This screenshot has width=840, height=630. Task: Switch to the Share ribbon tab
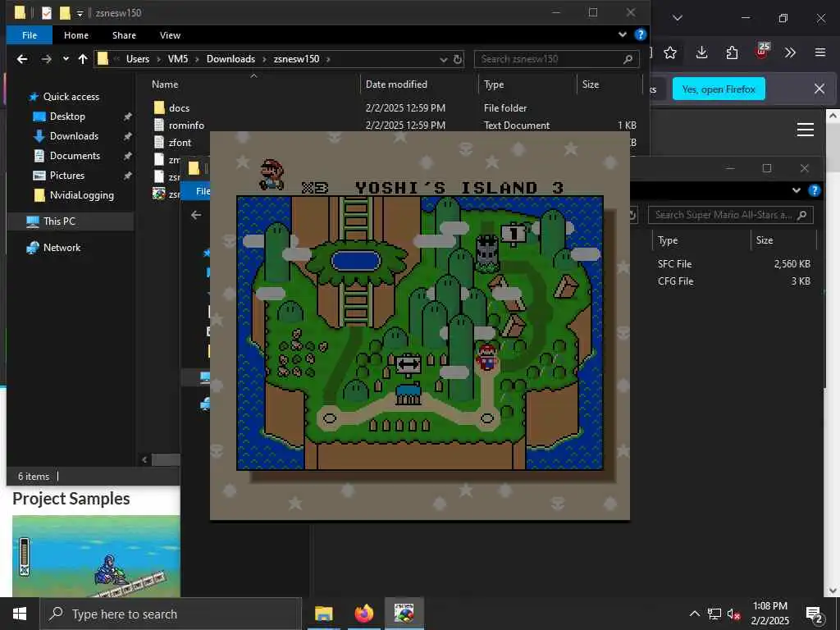point(124,35)
